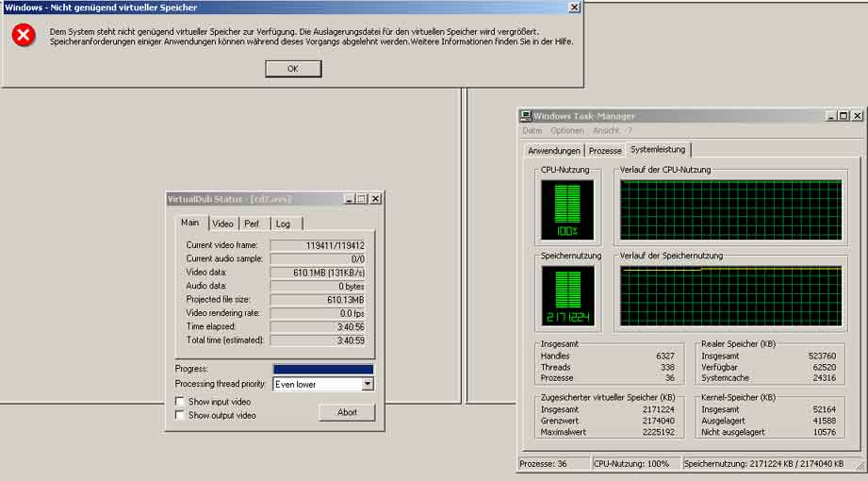The height and width of the screenshot is (481, 868).
Task: Open the ? help menu in Task Manager
Action: (x=630, y=131)
